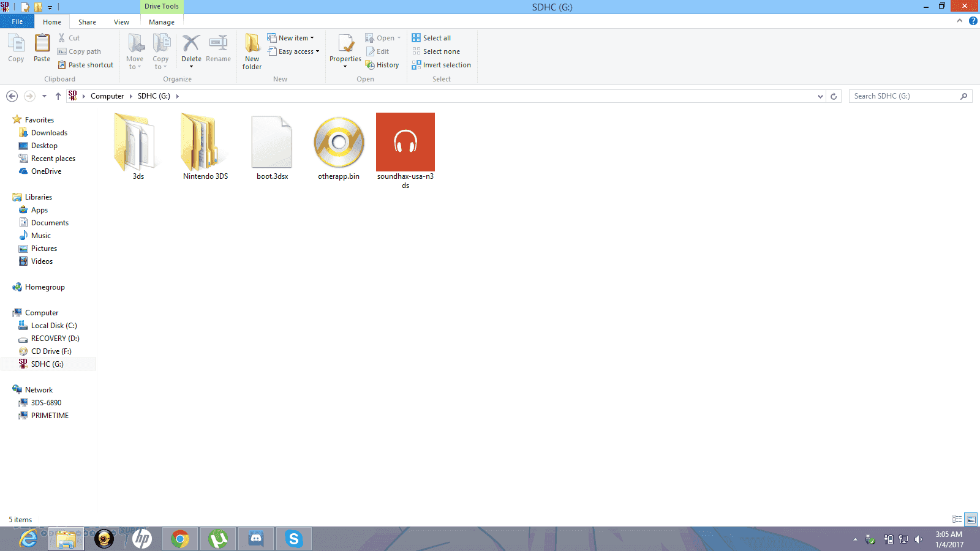Select the soundhax-usa-n3ds file
The height and width of the screenshot is (551, 980).
pos(405,151)
